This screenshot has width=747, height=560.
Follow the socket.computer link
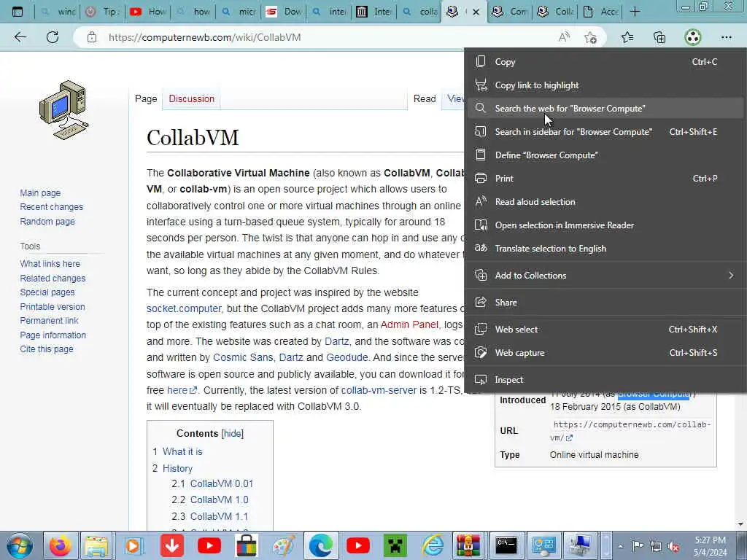(184, 308)
